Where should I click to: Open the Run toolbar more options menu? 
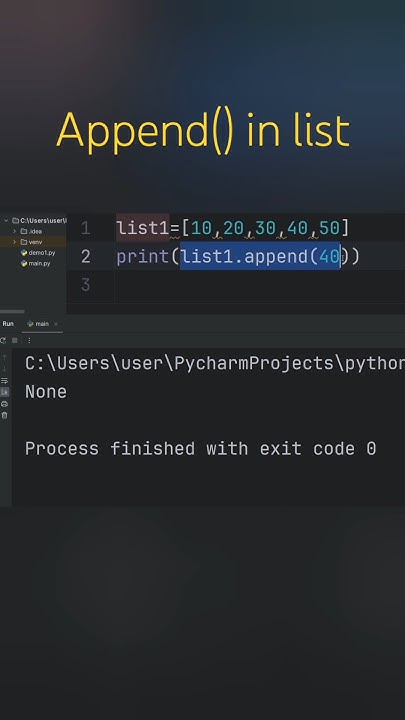point(29,340)
